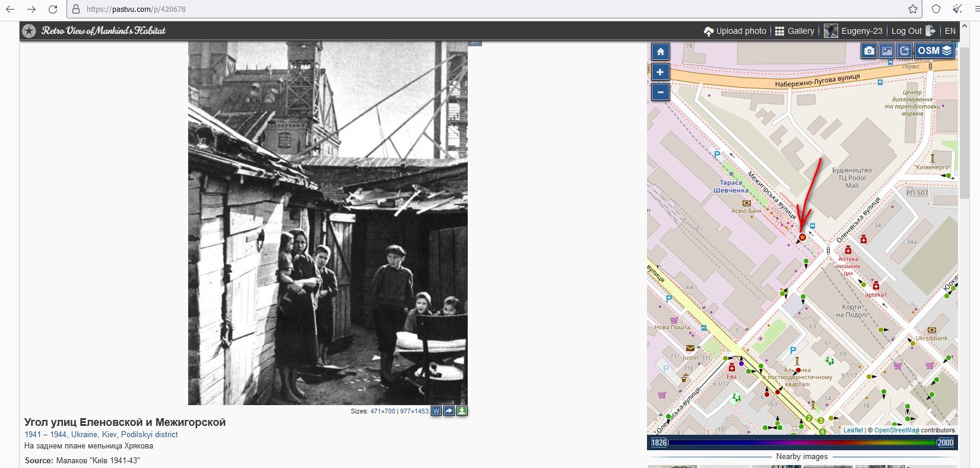Click the map home button
Viewport: 980px width, 468px height.
(661, 52)
